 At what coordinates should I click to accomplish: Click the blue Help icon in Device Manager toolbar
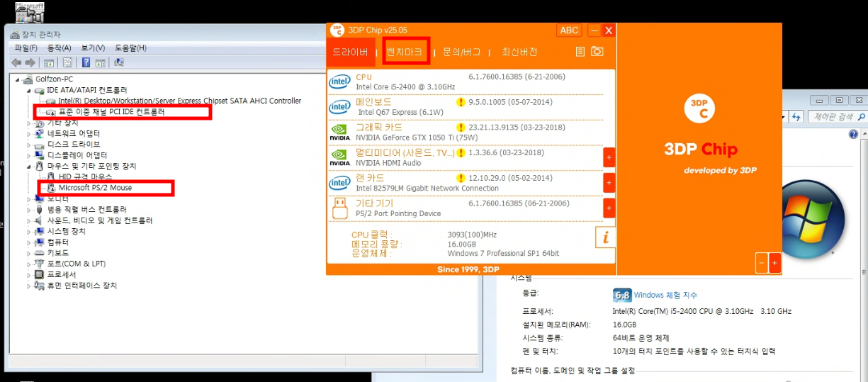[x=86, y=63]
